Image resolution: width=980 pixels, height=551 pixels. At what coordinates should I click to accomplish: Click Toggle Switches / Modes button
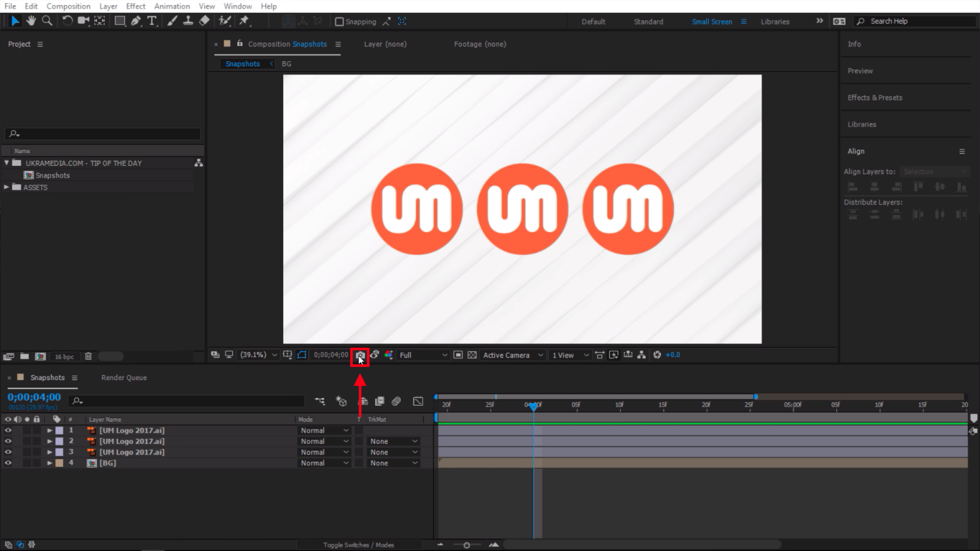(x=358, y=545)
